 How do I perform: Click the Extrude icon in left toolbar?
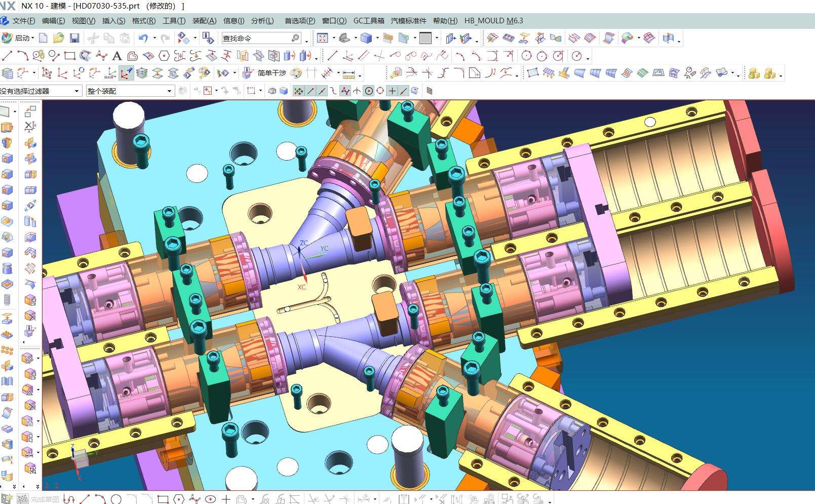[x=7, y=128]
